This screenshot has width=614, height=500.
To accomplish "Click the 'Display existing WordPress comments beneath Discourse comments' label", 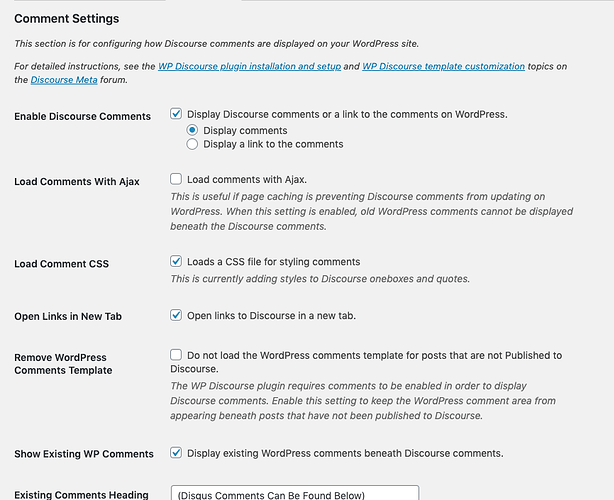I will click(x=345, y=453).
